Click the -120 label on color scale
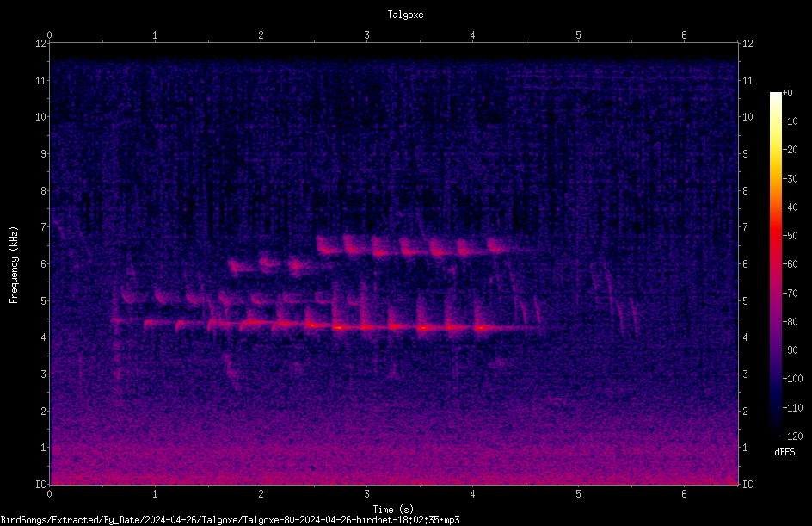Viewport: 812px width, 526px height. [x=792, y=436]
